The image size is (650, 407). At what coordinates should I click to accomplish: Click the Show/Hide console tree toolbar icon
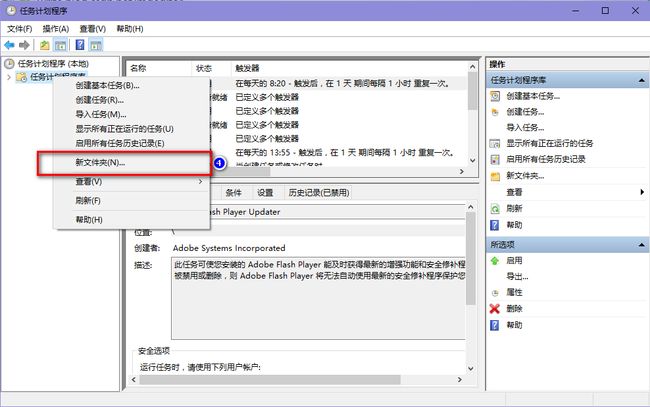pyautogui.click(x=61, y=45)
